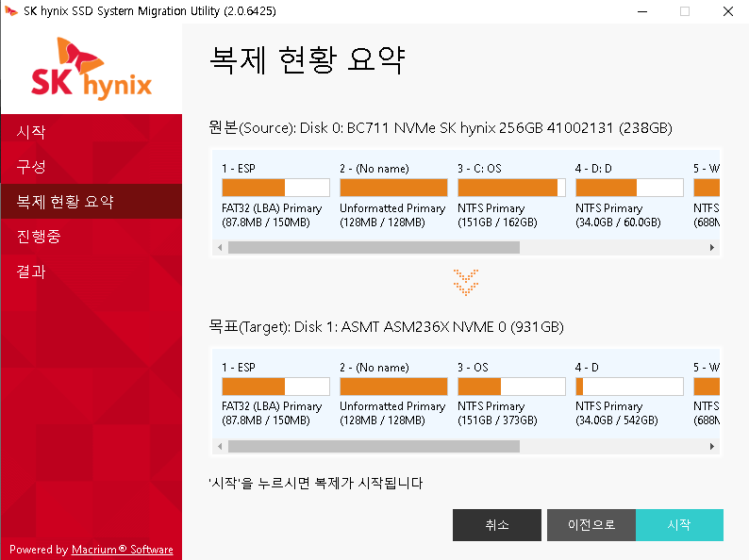Click the SK hynix butterfly logo
The width and height of the screenshot is (749, 560).
tap(92, 68)
